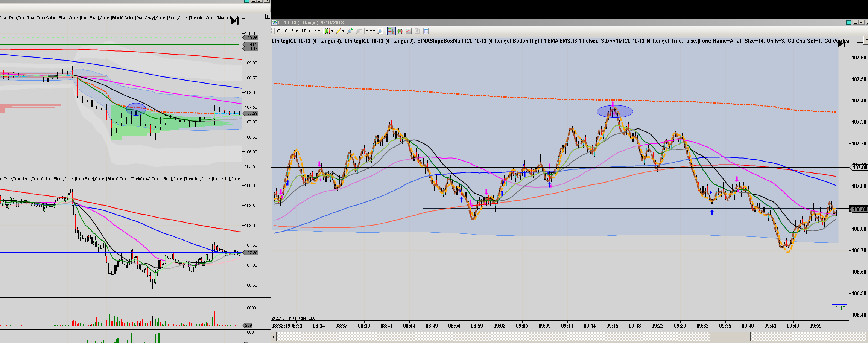Click the CL 10-13 (4 Range) 9/10/2013 title
Viewport: 868px width, 343px height.
(310, 23)
